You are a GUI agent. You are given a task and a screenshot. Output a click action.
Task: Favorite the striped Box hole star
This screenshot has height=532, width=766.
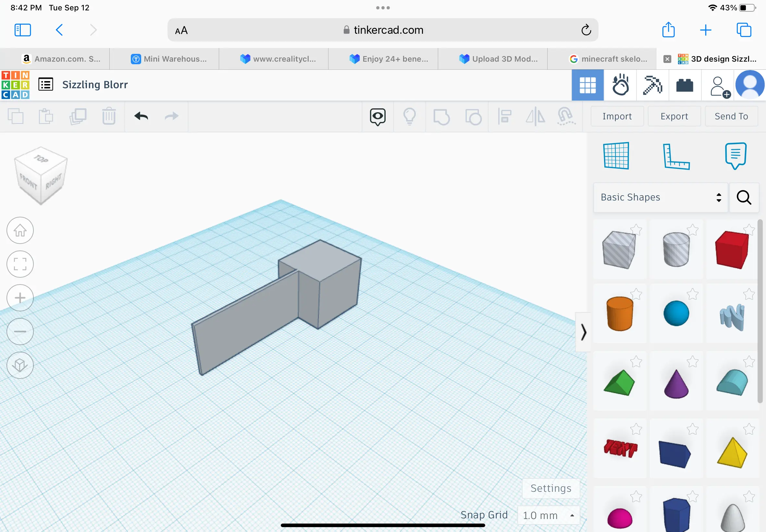click(636, 229)
